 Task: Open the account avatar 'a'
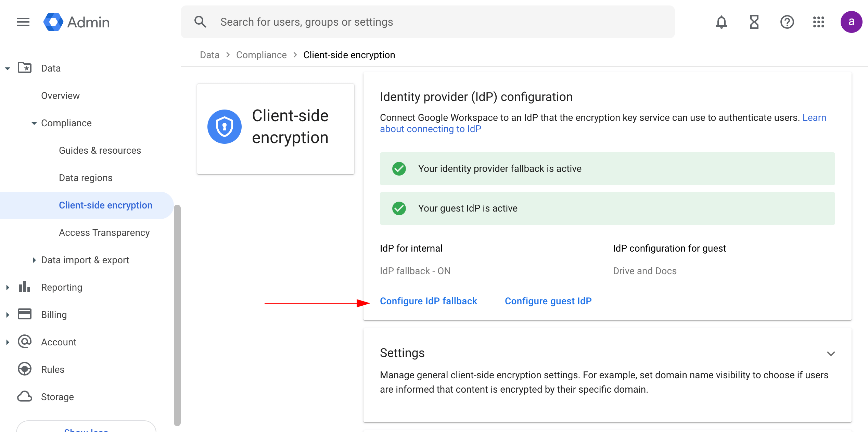[851, 22]
